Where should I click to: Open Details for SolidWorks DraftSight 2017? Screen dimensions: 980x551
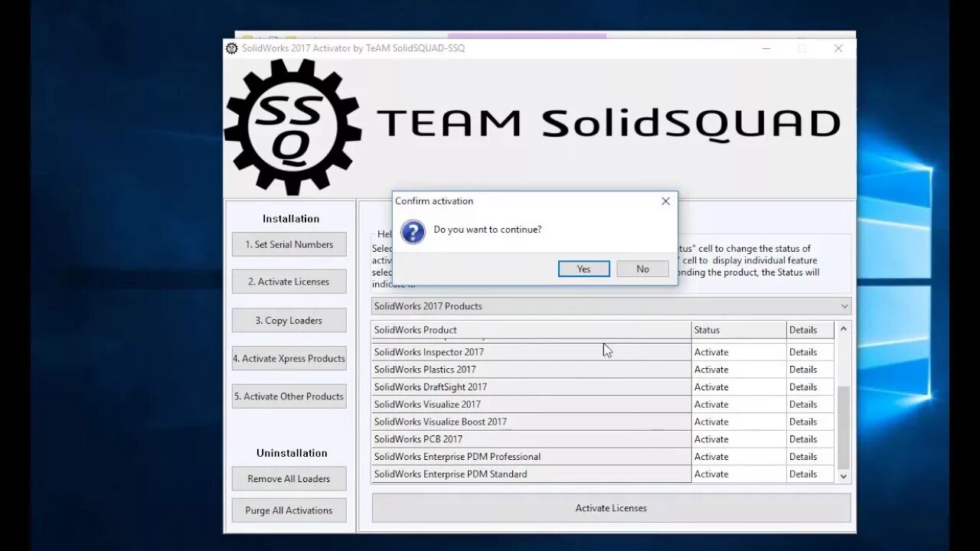(802, 386)
